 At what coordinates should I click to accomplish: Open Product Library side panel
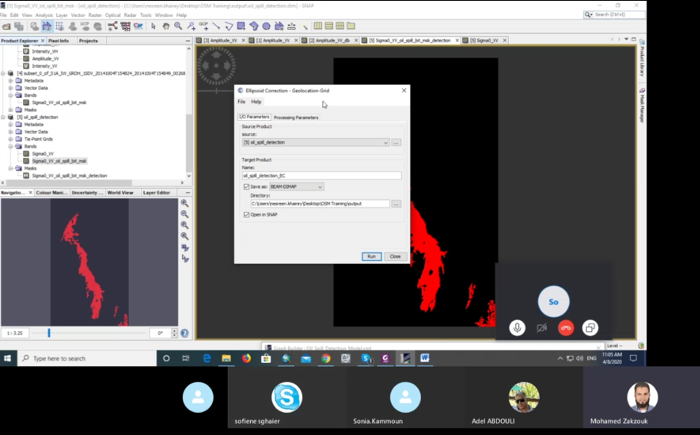click(642, 60)
